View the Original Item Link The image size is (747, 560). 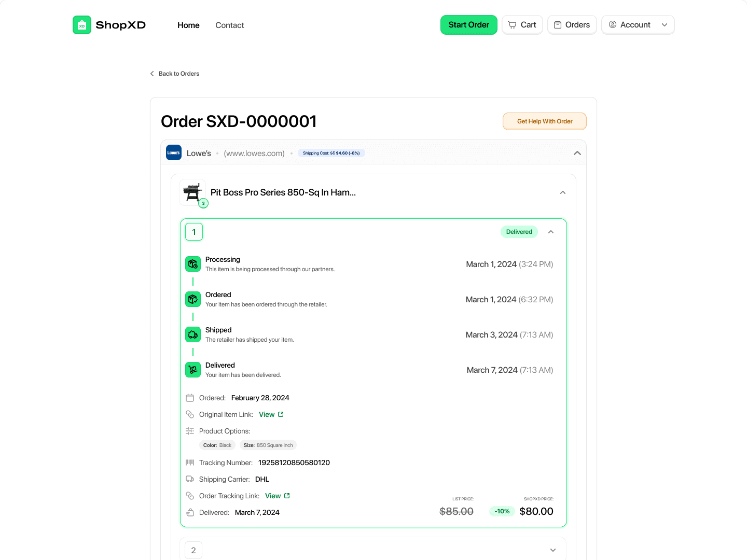tap(271, 414)
